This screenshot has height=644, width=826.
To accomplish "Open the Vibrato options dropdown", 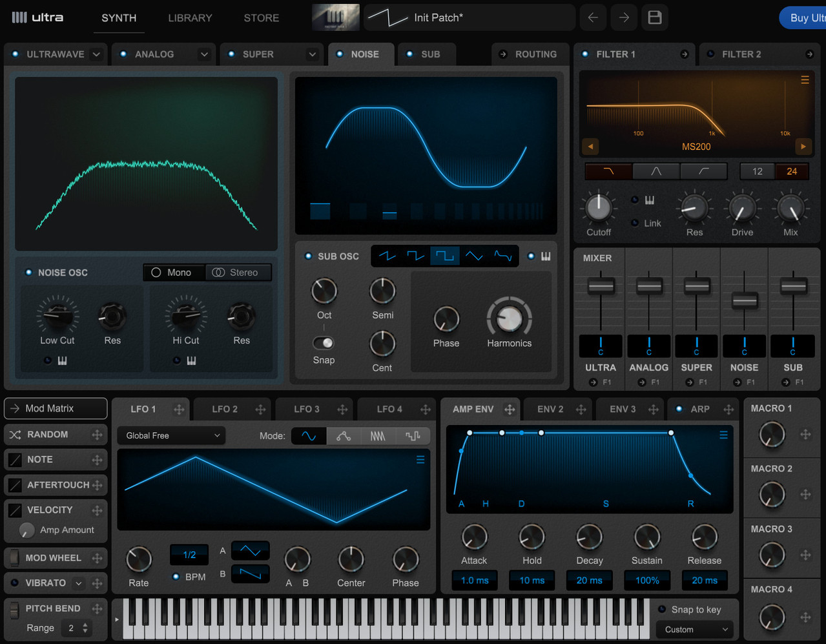I will [x=79, y=583].
